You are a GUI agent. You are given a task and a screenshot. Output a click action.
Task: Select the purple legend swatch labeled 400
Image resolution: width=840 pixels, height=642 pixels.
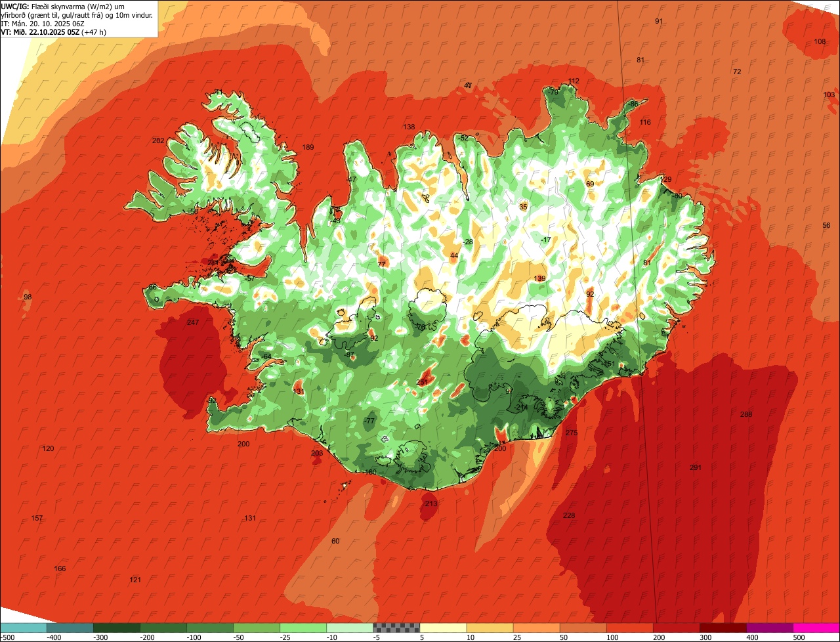pos(769,628)
